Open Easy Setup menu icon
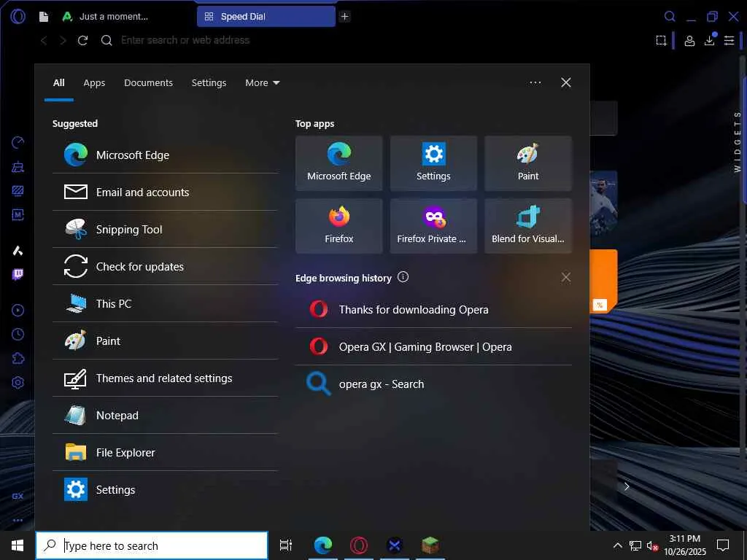The height and width of the screenshot is (560, 747). tap(729, 41)
